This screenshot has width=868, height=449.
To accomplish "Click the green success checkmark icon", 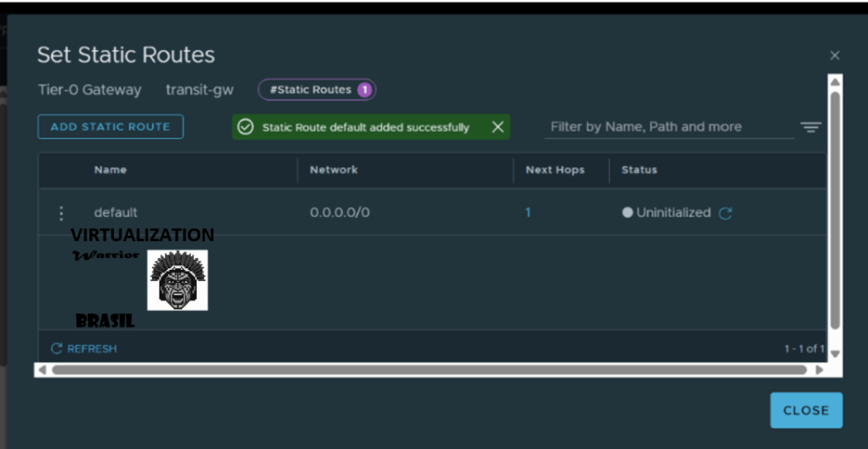I will [245, 127].
